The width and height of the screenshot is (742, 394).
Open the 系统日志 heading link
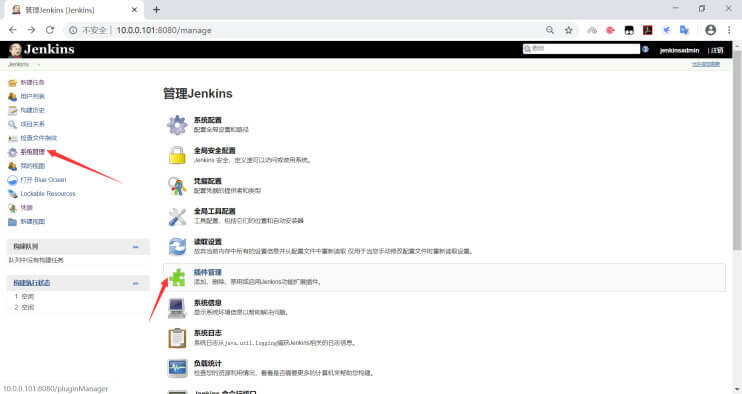coord(207,333)
